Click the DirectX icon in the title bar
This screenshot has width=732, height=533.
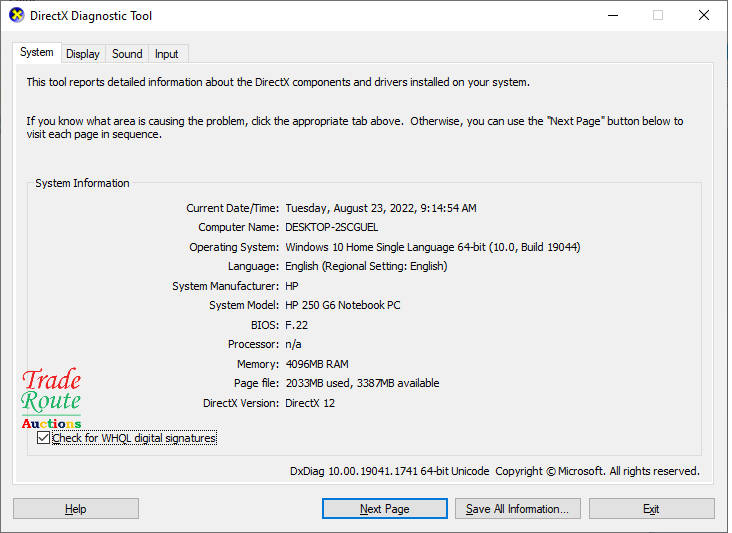point(17,16)
